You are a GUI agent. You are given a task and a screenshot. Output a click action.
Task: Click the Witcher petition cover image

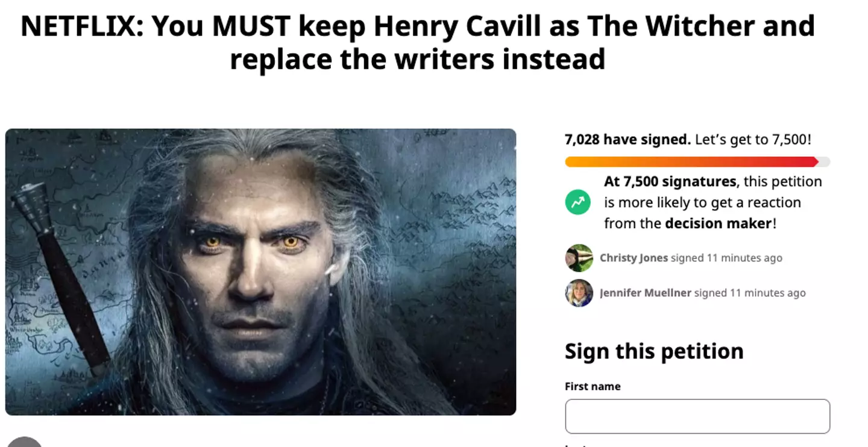(x=260, y=272)
